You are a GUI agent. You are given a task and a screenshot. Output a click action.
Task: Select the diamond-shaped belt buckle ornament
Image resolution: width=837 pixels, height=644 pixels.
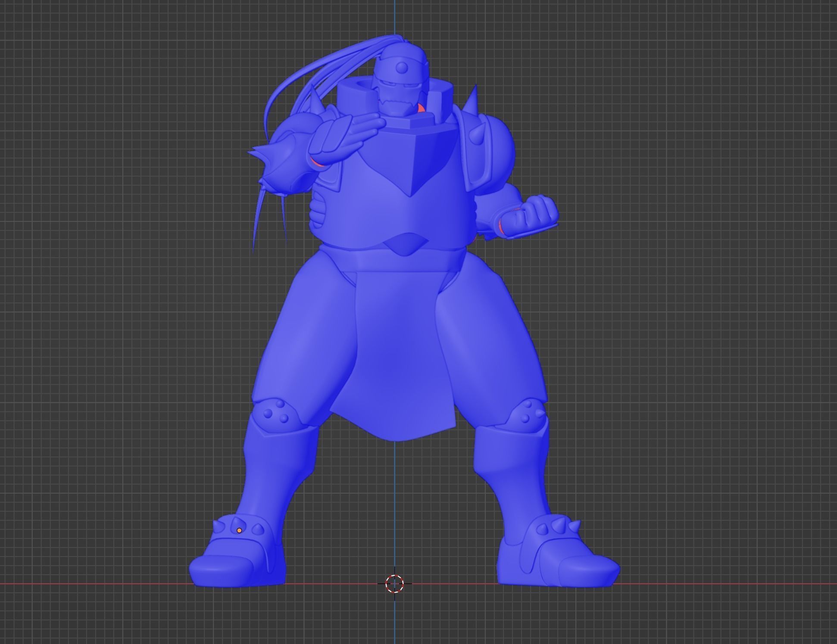[405, 243]
